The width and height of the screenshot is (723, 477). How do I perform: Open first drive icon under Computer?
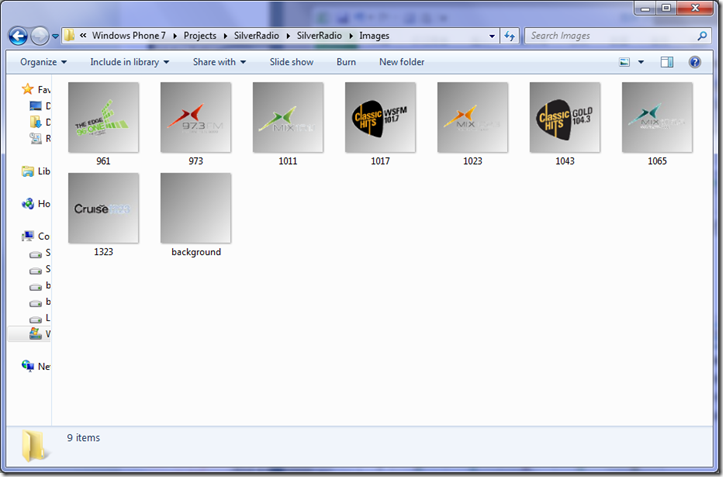[36, 254]
